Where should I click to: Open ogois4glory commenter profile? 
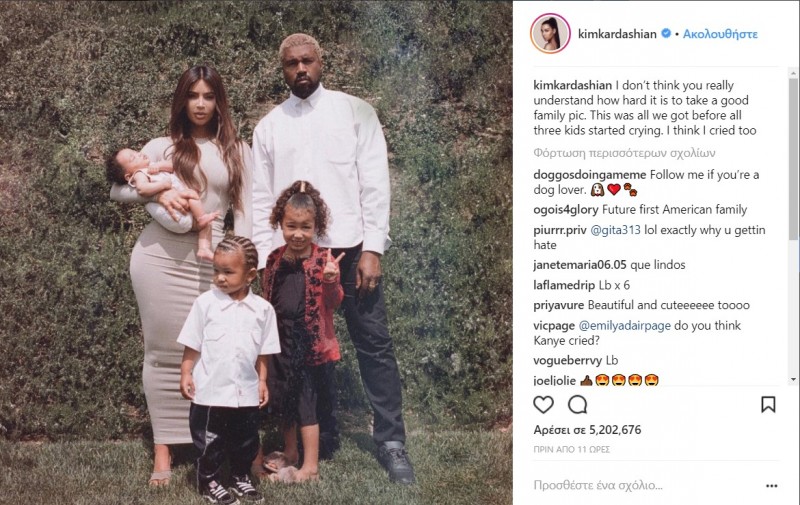tap(566, 210)
